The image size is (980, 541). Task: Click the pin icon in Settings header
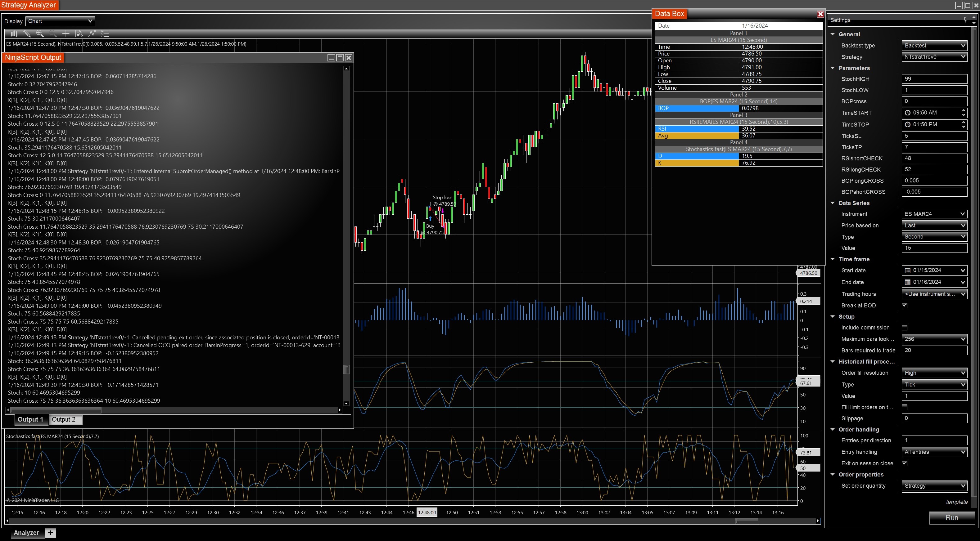click(965, 20)
